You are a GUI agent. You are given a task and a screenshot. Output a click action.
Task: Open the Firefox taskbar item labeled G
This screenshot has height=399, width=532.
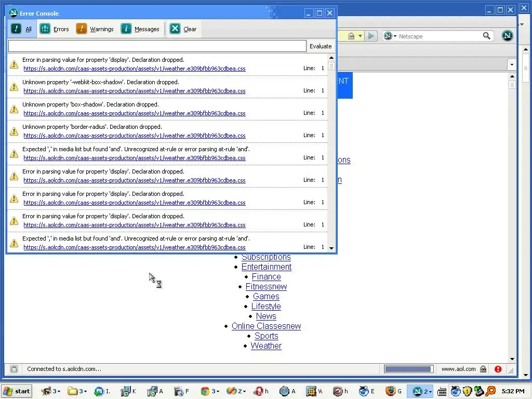tap(394, 392)
